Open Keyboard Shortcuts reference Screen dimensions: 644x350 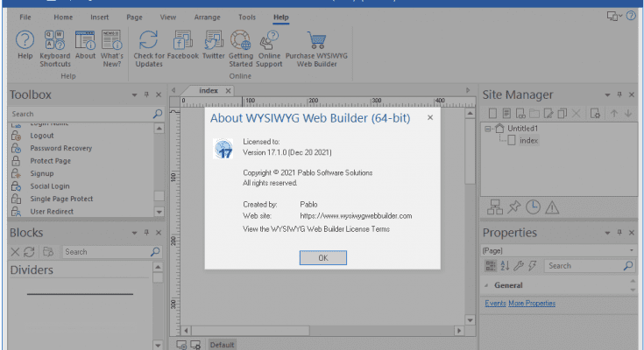[55, 49]
